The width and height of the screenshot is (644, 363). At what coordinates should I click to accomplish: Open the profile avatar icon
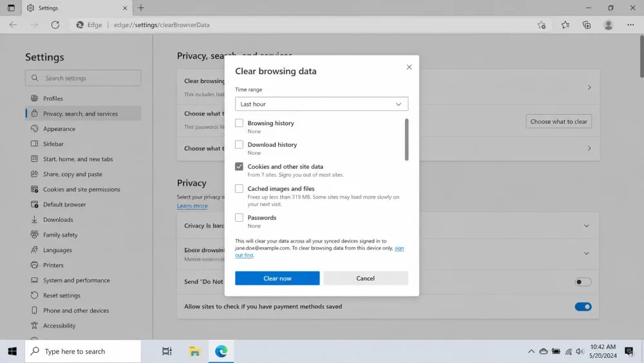tap(609, 25)
